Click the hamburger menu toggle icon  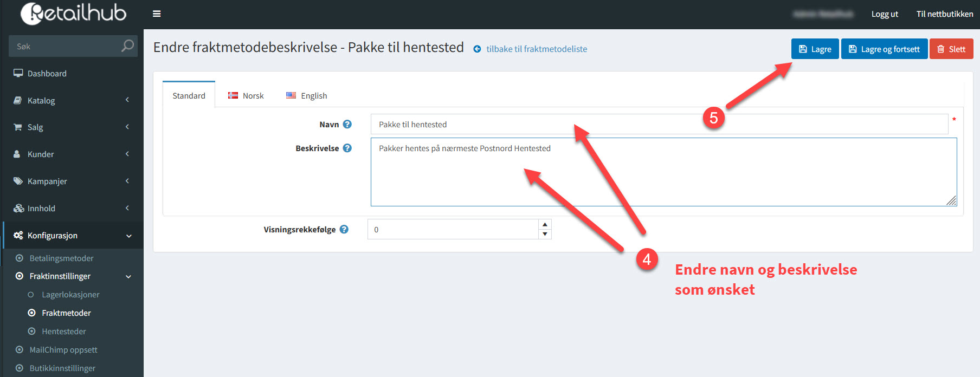(x=157, y=14)
